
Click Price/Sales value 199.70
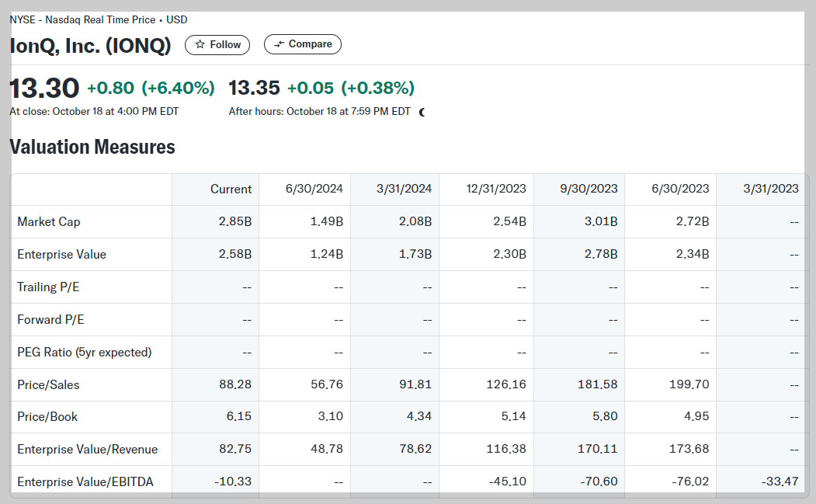(689, 384)
